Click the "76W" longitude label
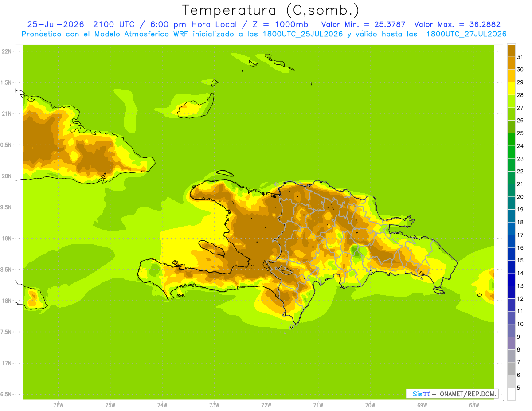 coord(58,405)
